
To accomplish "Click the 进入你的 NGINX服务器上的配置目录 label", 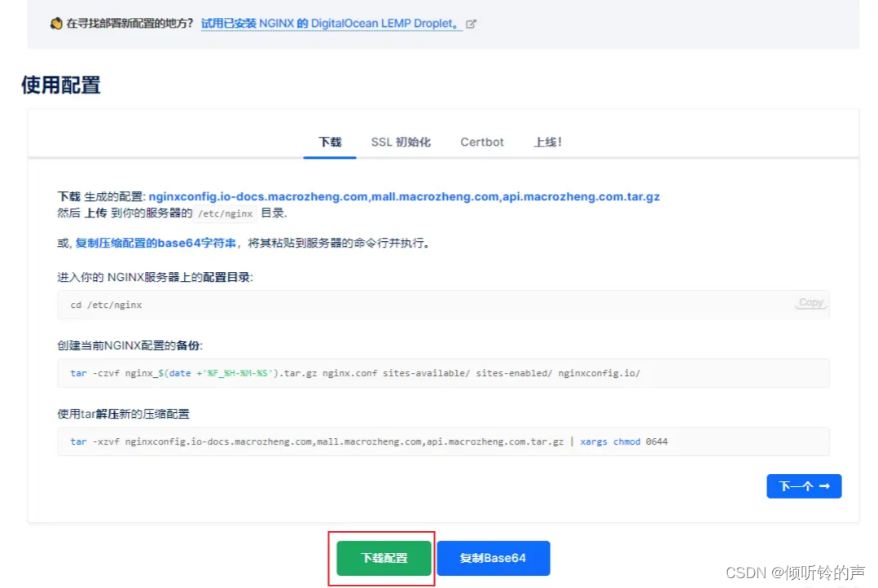I will pyautogui.click(x=155, y=277).
